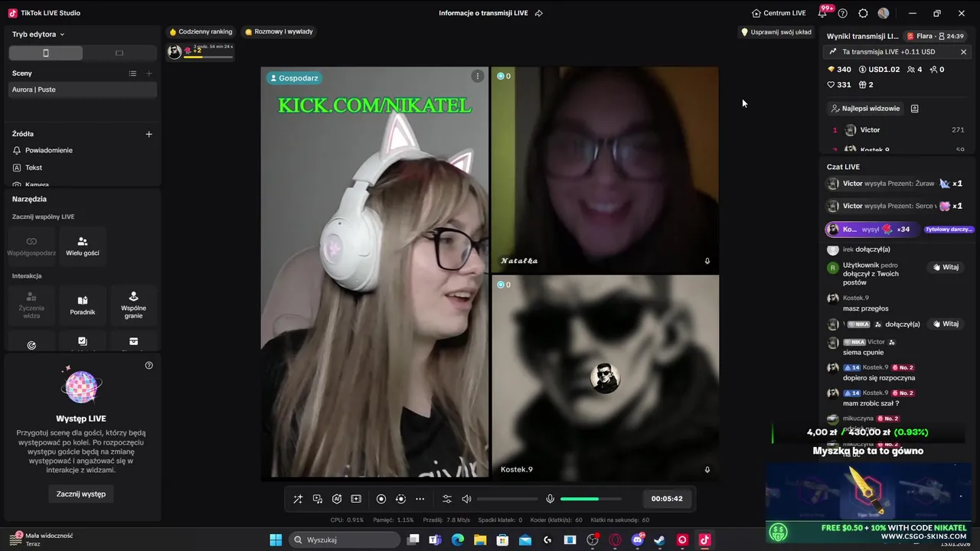The height and width of the screenshot is (551, 980).
Task: Open File Explorer from the taskbar
Action: click(480, 540)
